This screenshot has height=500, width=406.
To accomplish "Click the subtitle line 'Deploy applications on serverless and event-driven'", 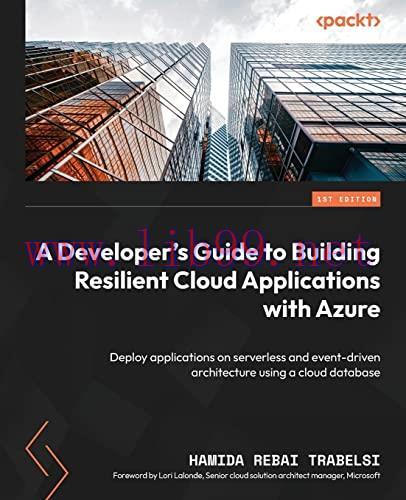I will (245, 357).
